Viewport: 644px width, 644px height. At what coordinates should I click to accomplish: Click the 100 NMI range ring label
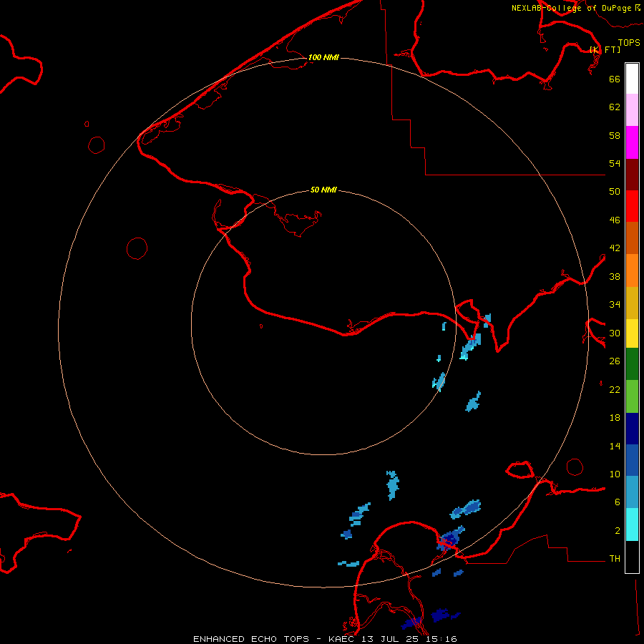coord(323,57)
